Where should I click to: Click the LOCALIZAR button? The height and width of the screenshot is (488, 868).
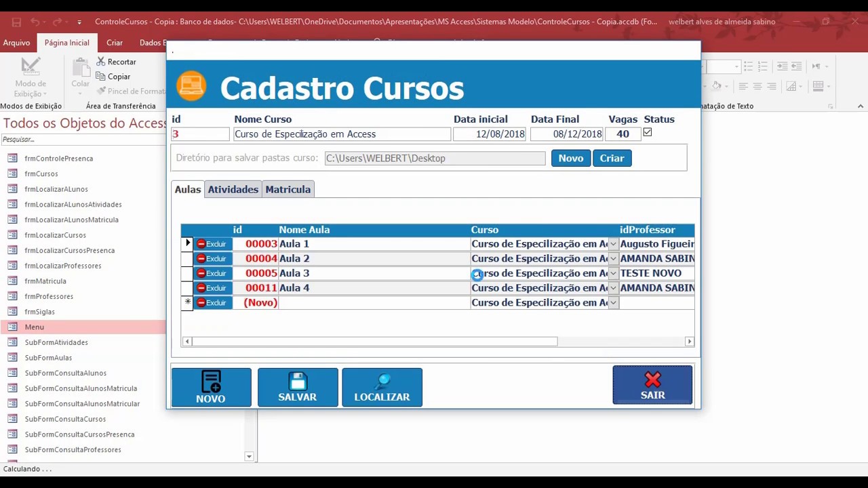pos(382,388)
